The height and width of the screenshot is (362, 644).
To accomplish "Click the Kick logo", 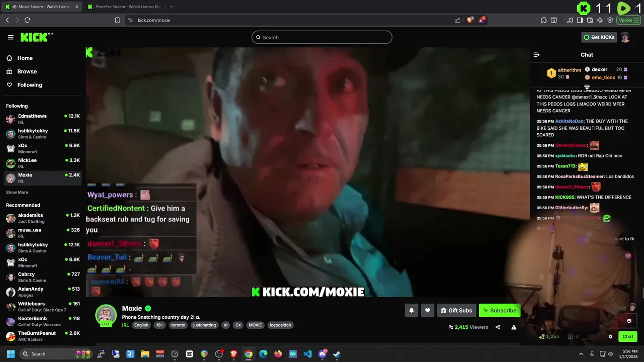I will (37, 37).
